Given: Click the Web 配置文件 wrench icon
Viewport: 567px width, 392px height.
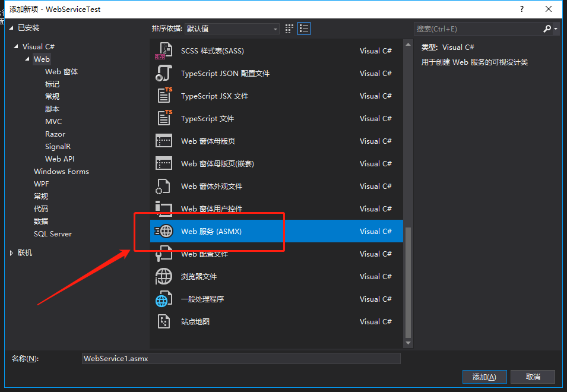Looking at the screenshot, I should [163, 253].
